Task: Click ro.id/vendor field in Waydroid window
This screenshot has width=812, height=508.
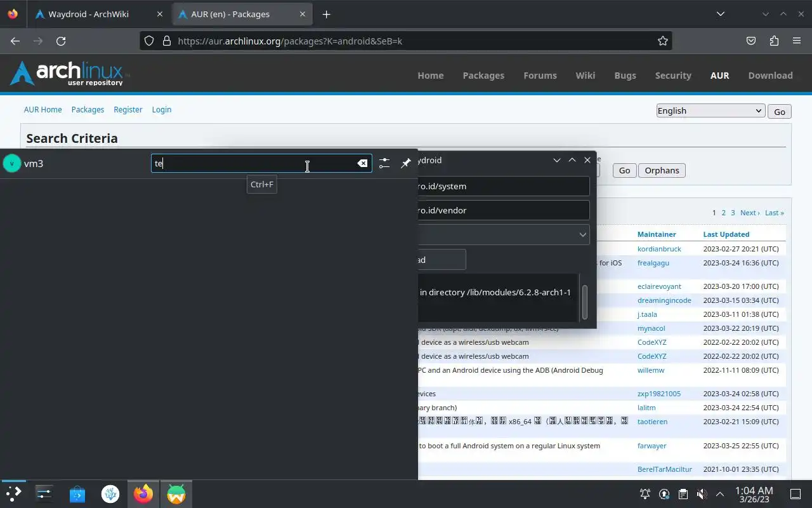Action: (x=504, y=210)
